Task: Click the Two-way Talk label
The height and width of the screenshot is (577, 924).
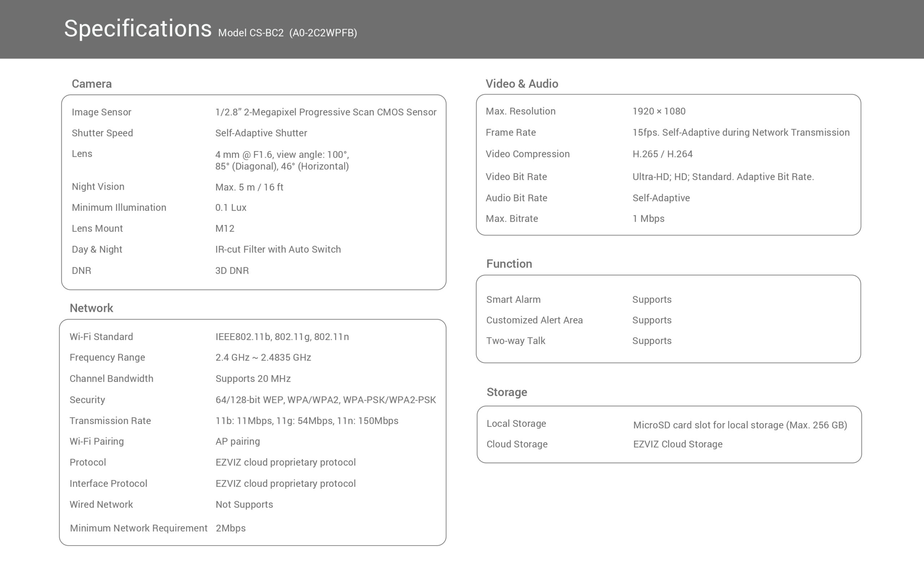Action: point(515,341)
